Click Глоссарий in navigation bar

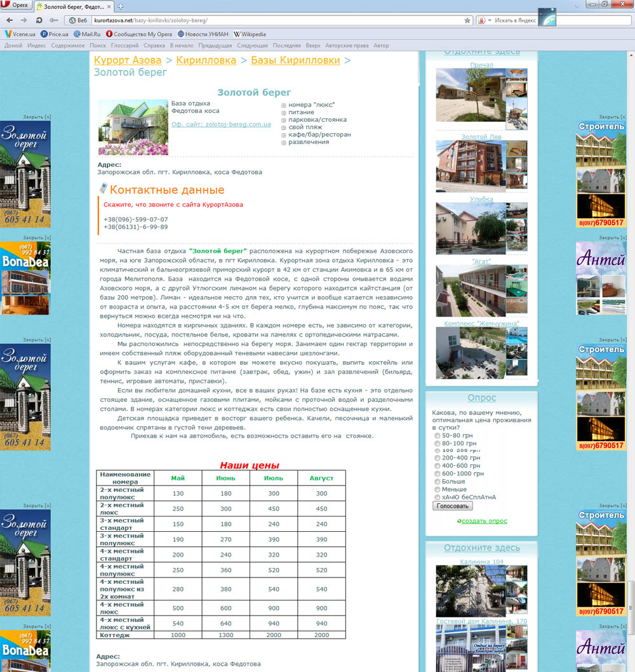coord(125,46)
